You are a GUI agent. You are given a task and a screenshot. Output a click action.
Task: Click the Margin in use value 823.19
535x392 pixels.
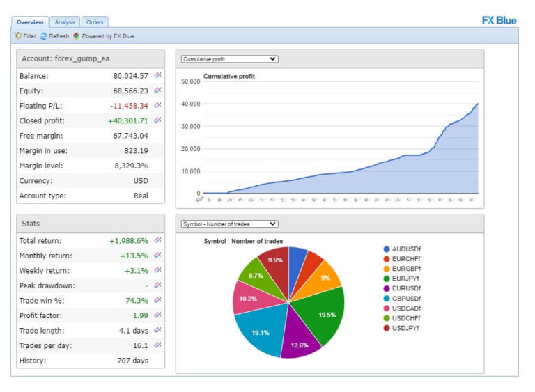(x=136, y=151)
